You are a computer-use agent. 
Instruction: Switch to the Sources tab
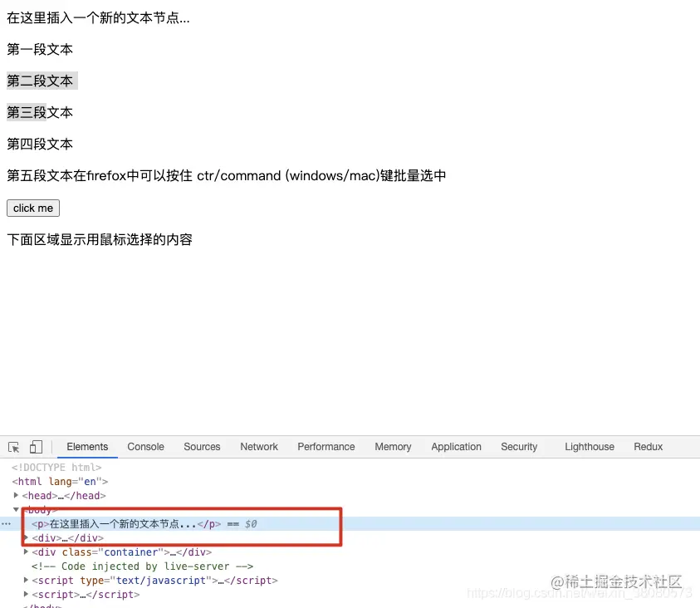(x=202, y=447)
